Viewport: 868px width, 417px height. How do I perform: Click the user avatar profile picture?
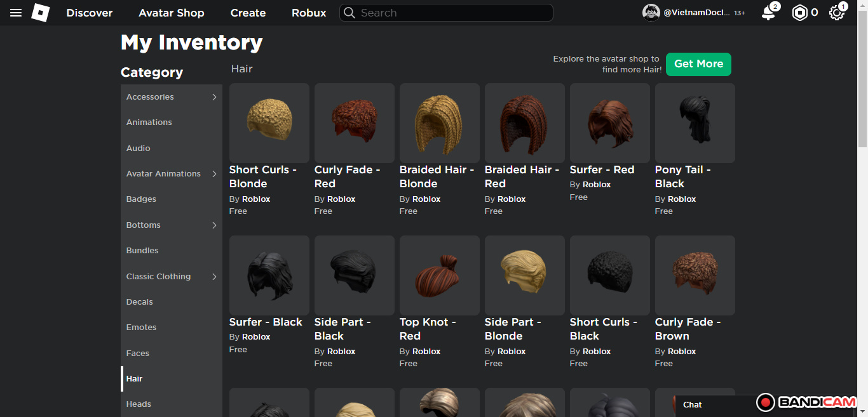(651, 13)
